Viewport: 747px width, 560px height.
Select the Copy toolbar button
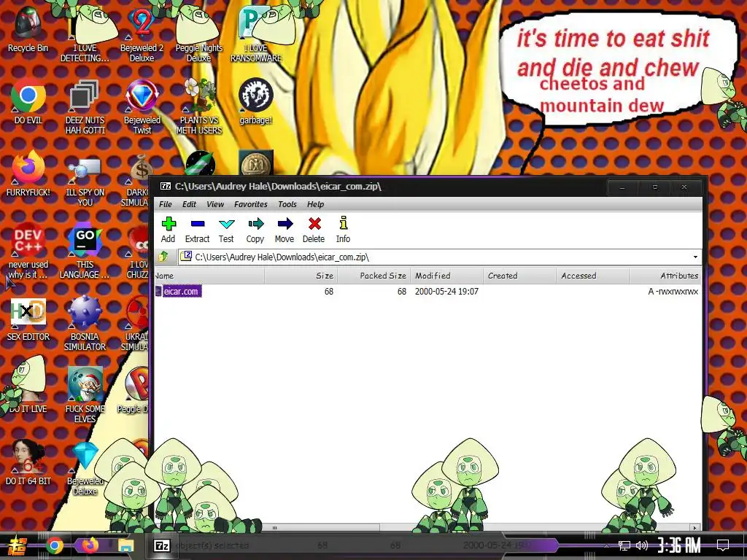coord(255,230)
